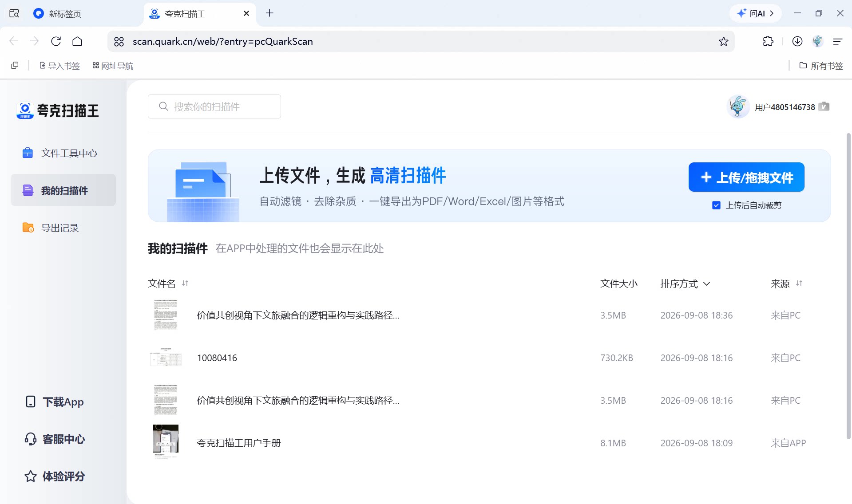852x504 pixels.
Task: Select 我的扫描件 in the sidebar
Action: [x=63, y=190]
